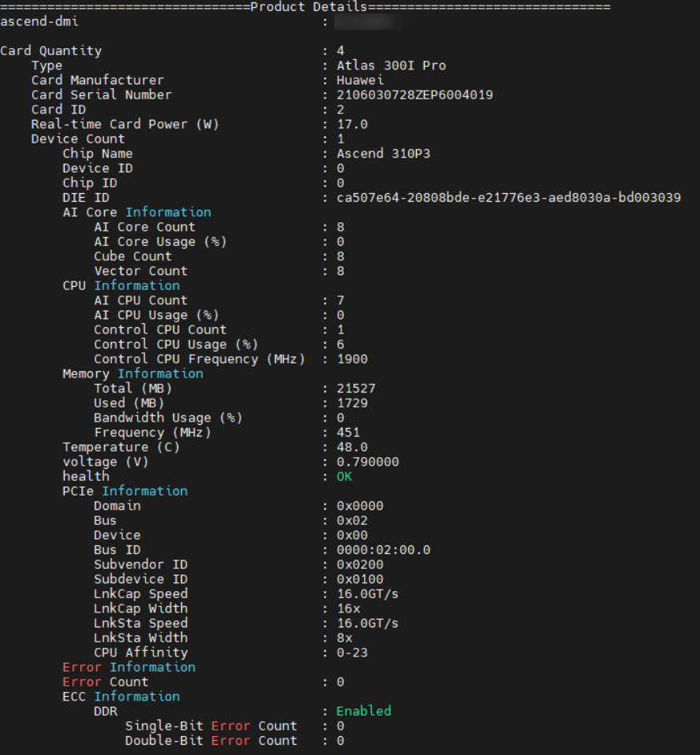Select the chip name 'Ascend 310P3'

click(x=383, y=154)
